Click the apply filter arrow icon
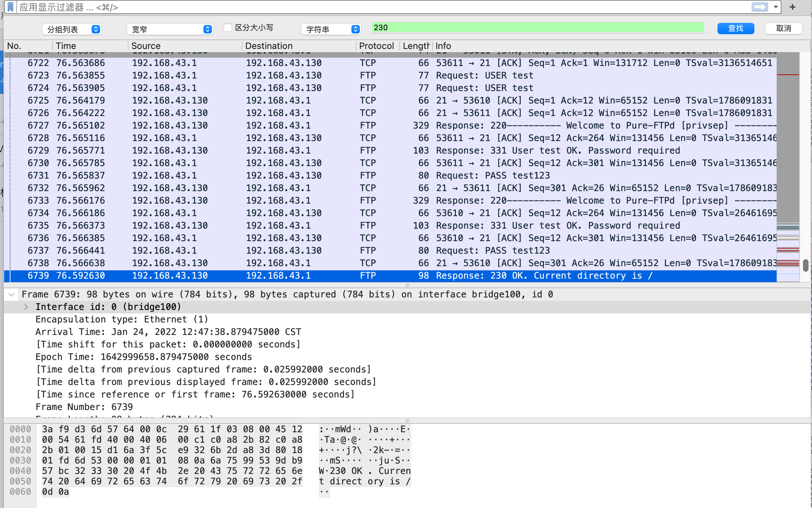The height and width of the screenshot is (508, 812). coord(760,7)
